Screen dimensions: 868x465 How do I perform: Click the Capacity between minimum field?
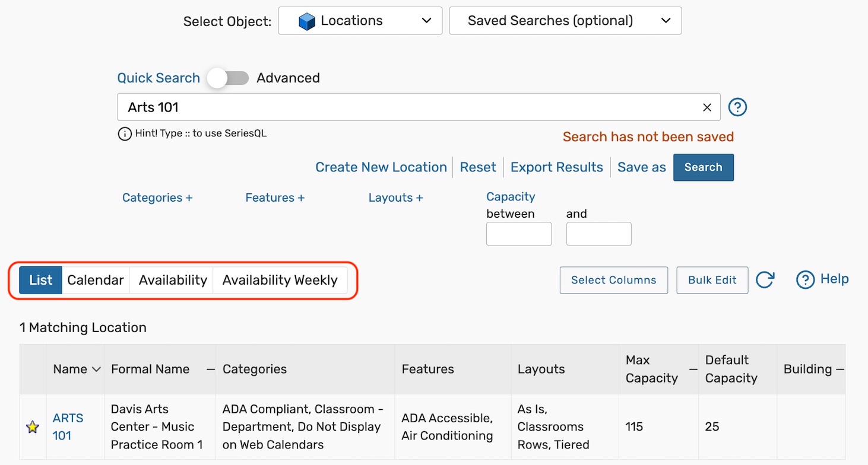pyautogui.click(x=518, y=234)
